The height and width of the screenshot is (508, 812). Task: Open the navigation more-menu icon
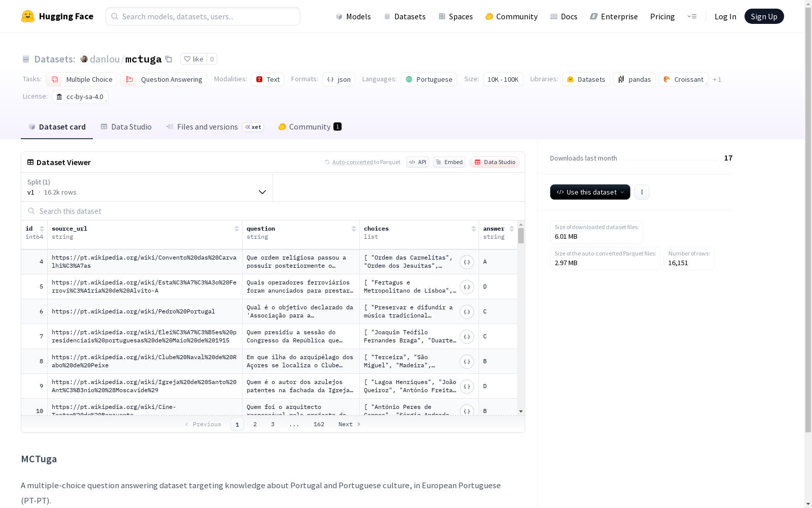(692, 16)
